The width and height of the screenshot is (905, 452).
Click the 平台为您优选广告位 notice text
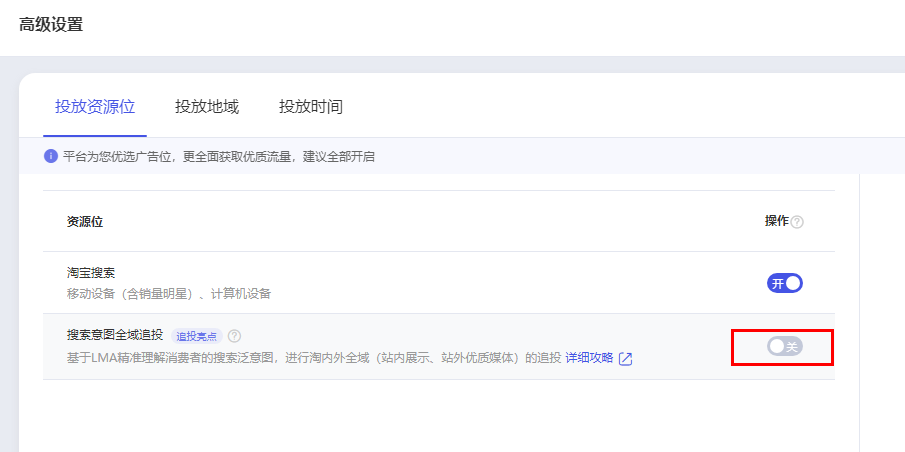coord(218,157)
